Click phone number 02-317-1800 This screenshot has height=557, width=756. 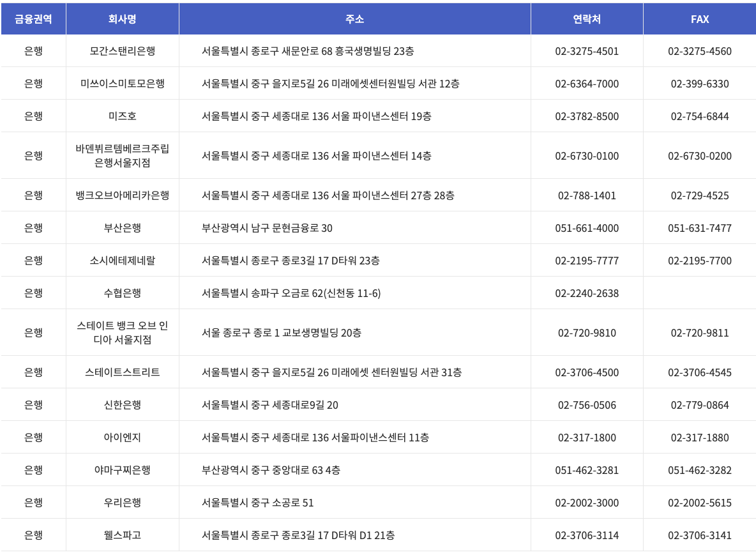coord(587,438)
